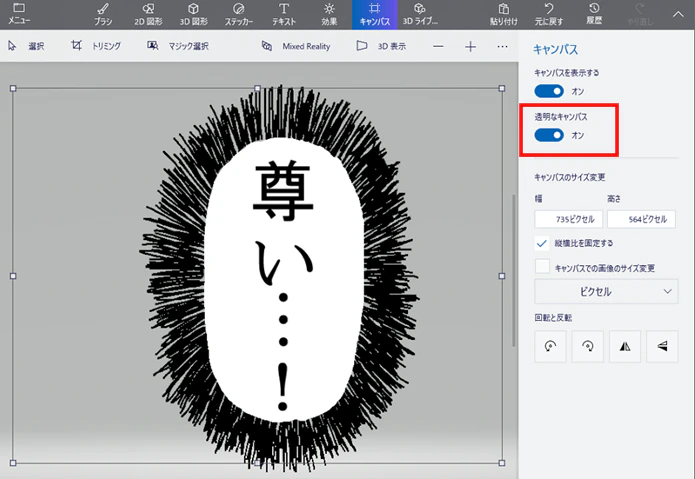Click the bottom-left canvas resize handle

click(x=13, y=463)
